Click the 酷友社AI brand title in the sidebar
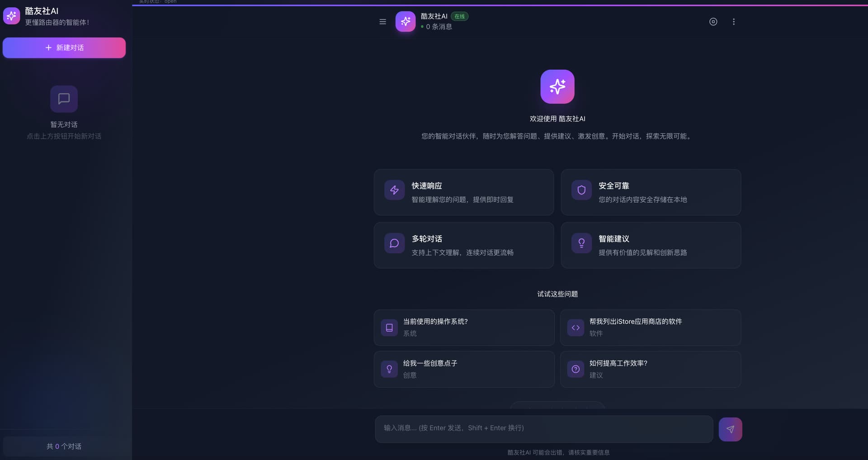 click(x=42, y=11)
